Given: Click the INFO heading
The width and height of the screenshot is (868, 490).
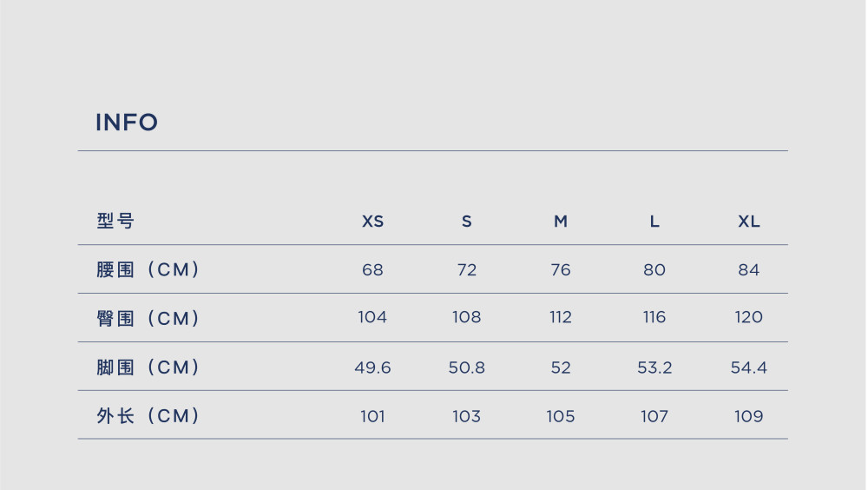Looking at the screenshot, I should pyautogui.click(x=127, y=122).
